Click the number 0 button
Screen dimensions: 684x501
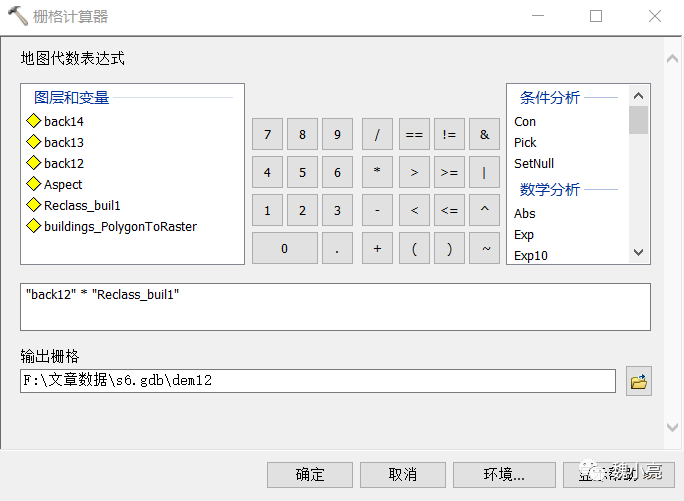(x=285, y=248)
